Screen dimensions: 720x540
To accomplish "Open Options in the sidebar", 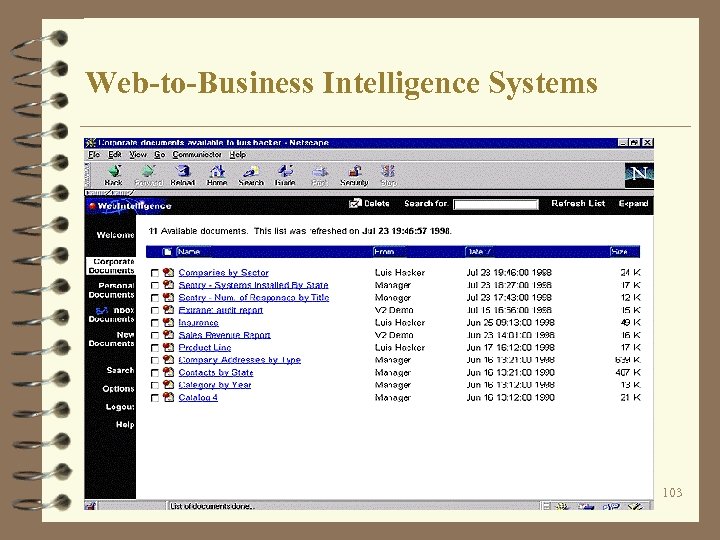I will coord(118,388).
